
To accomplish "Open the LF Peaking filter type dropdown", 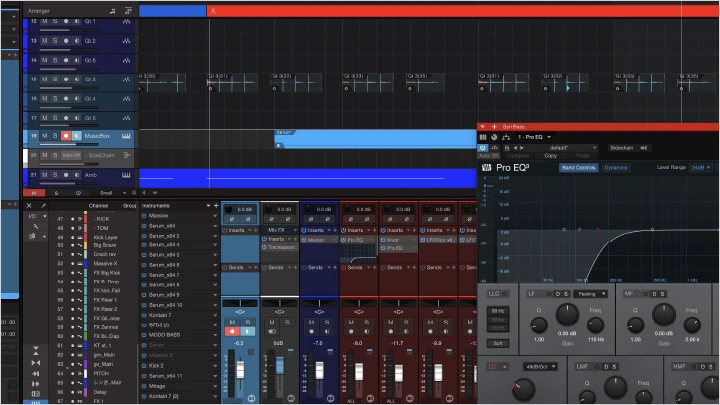I will click(x=591, y=294).
